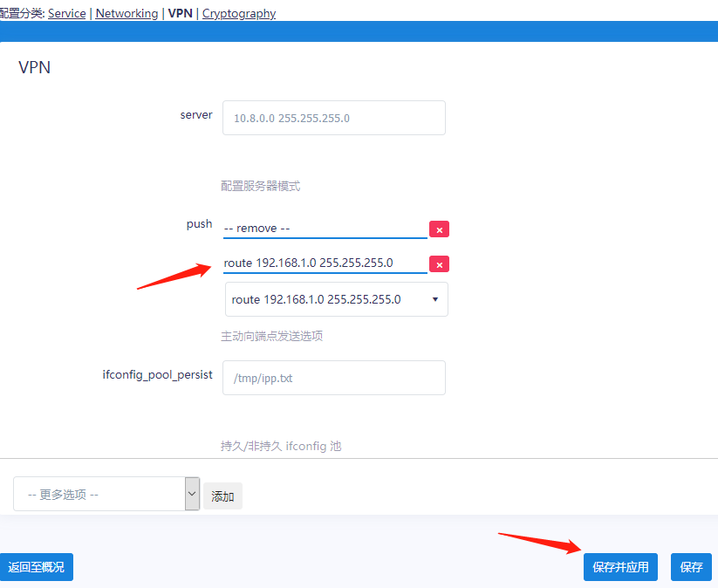Click the "server" field label

pos(196,114)
